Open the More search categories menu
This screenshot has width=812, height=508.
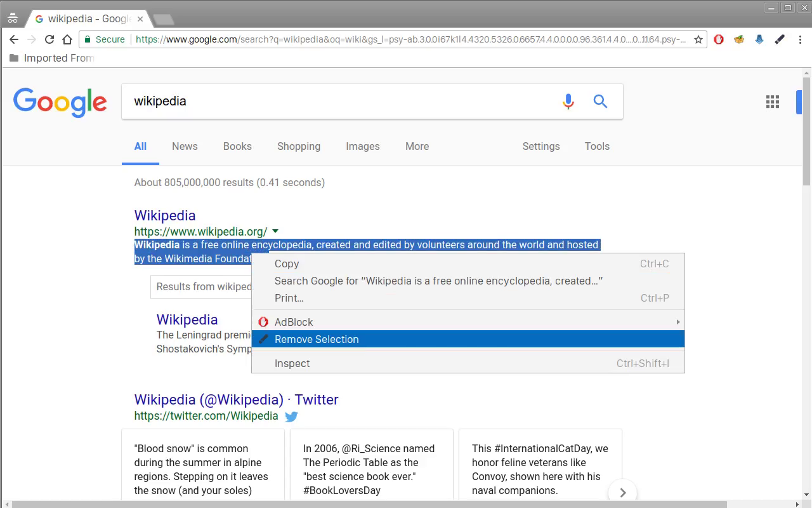pos(417,146)
